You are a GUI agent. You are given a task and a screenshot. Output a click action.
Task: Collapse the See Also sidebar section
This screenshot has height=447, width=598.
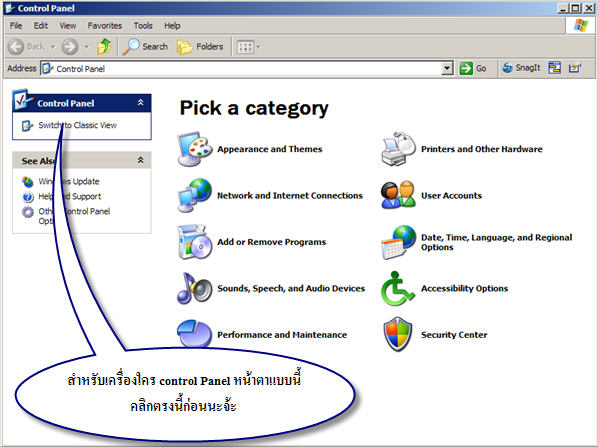140,160
